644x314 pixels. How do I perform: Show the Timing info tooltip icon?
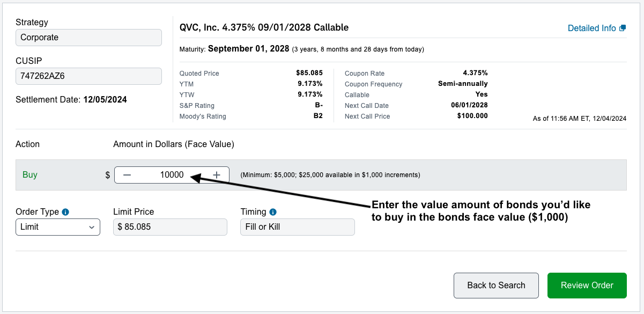(273, 212)
